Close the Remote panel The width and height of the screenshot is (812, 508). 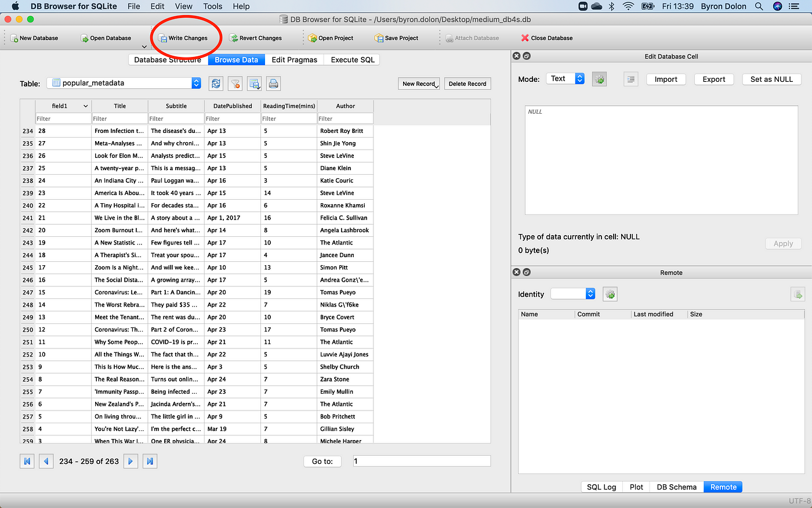[x=516, y=272]
